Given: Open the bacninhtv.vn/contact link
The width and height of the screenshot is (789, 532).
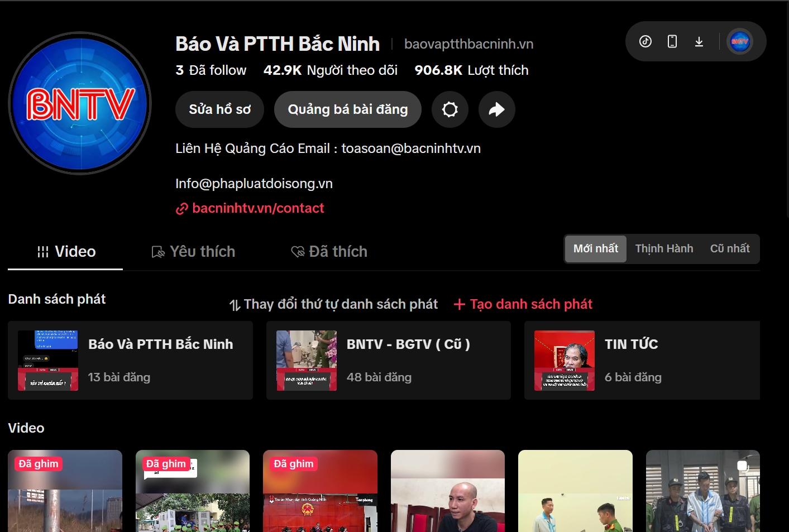Looking at the screenshot, I should point(258,208).
